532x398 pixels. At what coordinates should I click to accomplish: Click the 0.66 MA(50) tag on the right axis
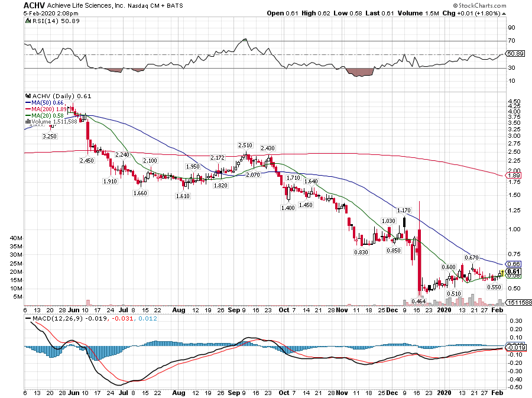click(x=514, y=264)
